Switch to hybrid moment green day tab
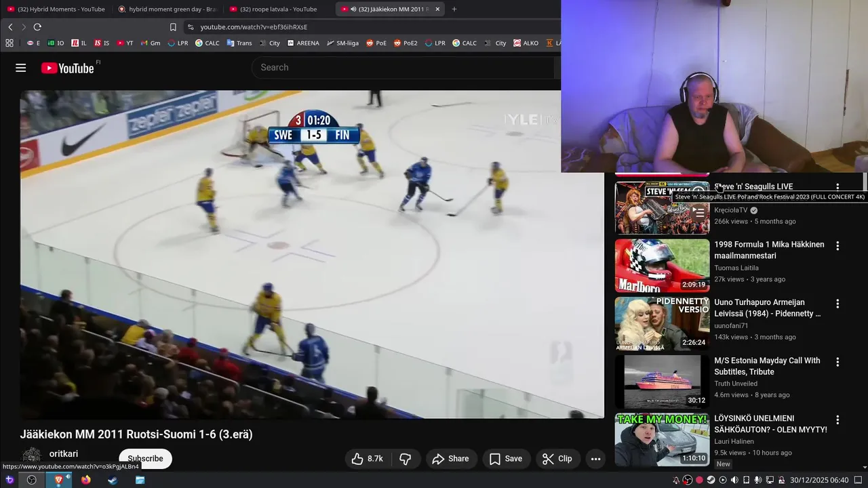 (166, 9)
